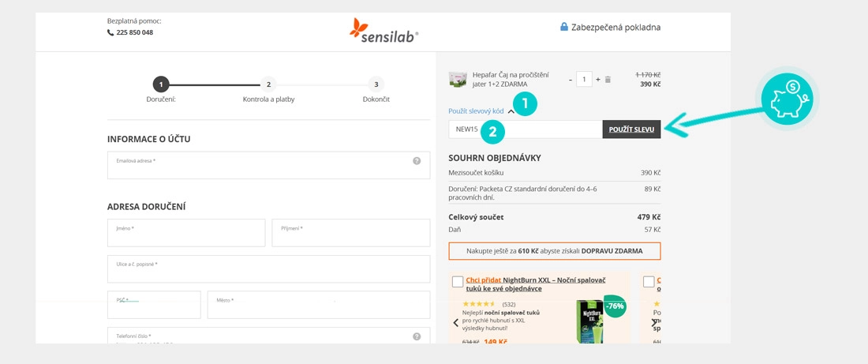
Task: Click the phone icon beside 225 850 048
Action: click(x=110, y=32)
